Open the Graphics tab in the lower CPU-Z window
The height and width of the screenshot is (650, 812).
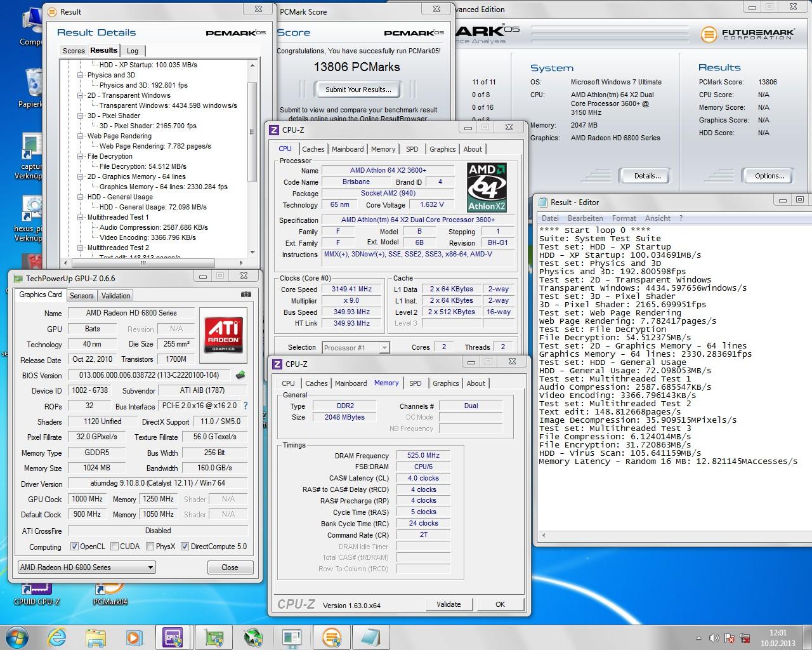click(x=445, y=383)
